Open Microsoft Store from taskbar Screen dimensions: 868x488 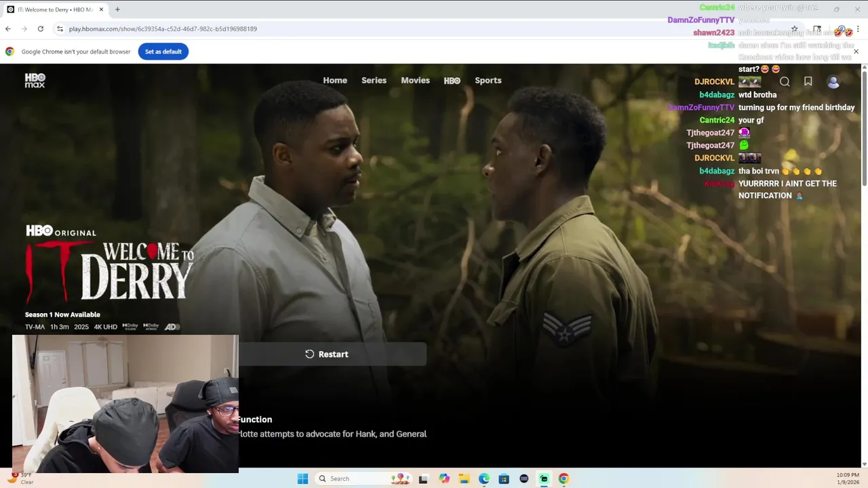tap(504, 479)
